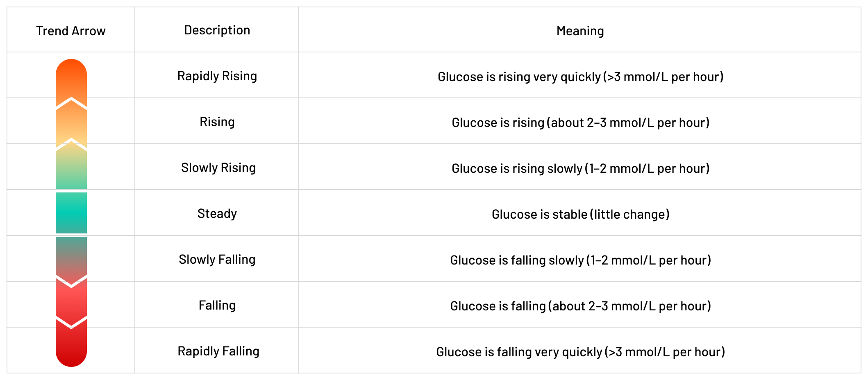Click the Trend Arrow column header
Screen dimensions: 868x380
coord(71,31)
